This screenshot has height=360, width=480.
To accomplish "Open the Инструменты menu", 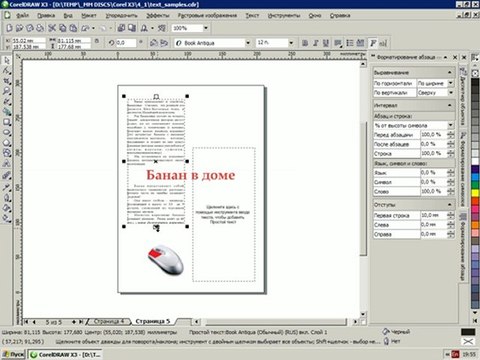I will tap(284, 15).
